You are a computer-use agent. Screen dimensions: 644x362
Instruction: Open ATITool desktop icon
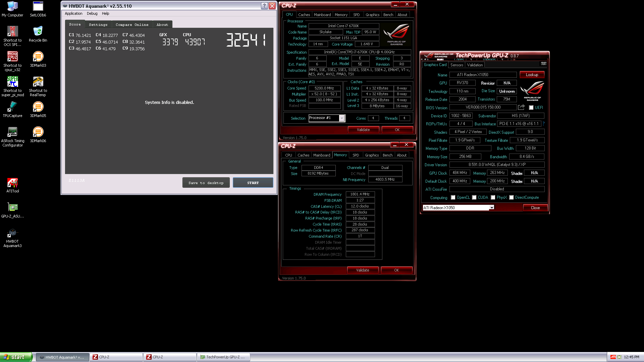click(x=12, y=185)
